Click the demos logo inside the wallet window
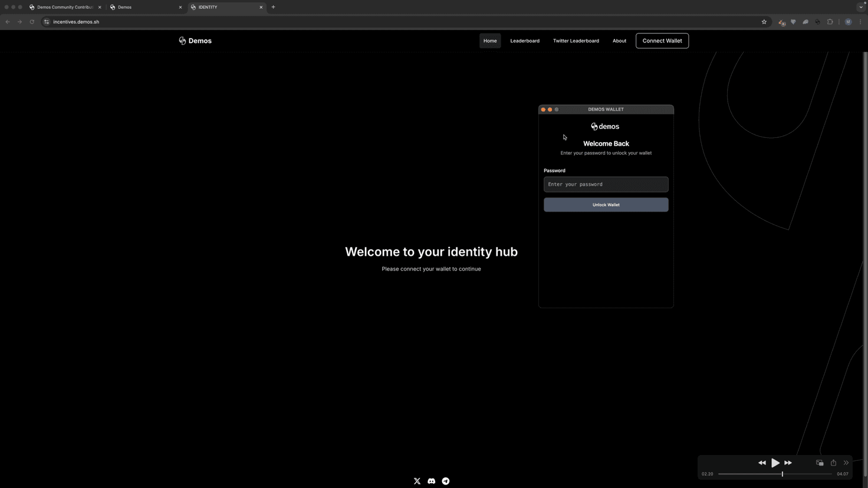The height and width of the screenshot is (488, 868). click(604, 126)
